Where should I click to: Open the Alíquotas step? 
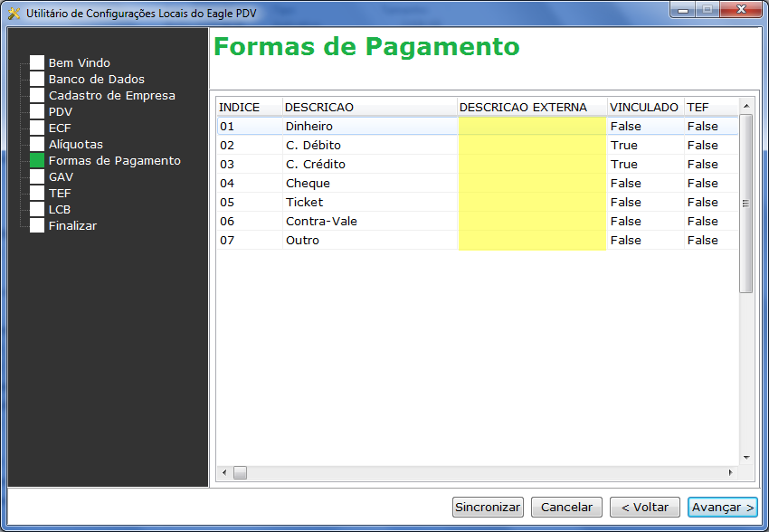(76, 144)
